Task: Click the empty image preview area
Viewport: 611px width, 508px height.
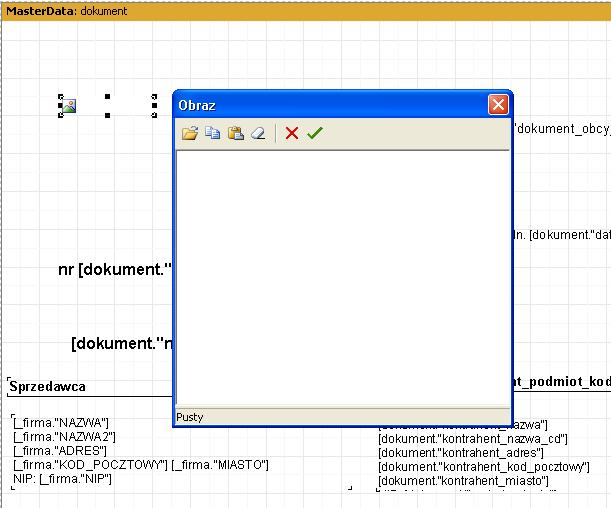Action: (x=343, y=277)
